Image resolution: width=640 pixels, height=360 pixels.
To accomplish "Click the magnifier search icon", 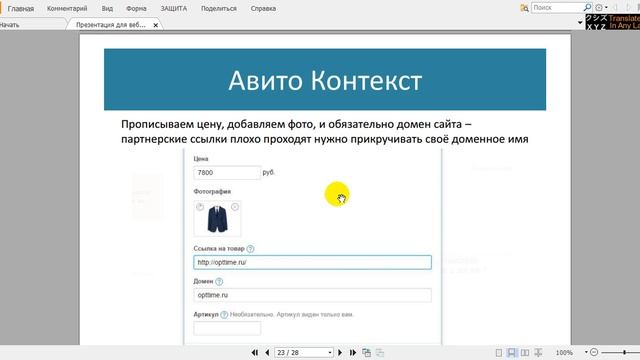I will [x=587, y=8].
